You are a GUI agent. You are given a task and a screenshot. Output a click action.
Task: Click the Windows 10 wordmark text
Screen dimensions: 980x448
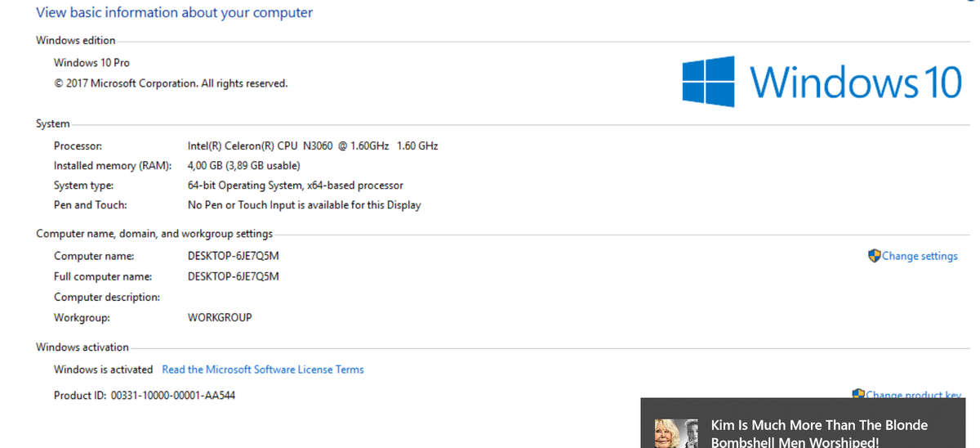[x=856, y=82]
